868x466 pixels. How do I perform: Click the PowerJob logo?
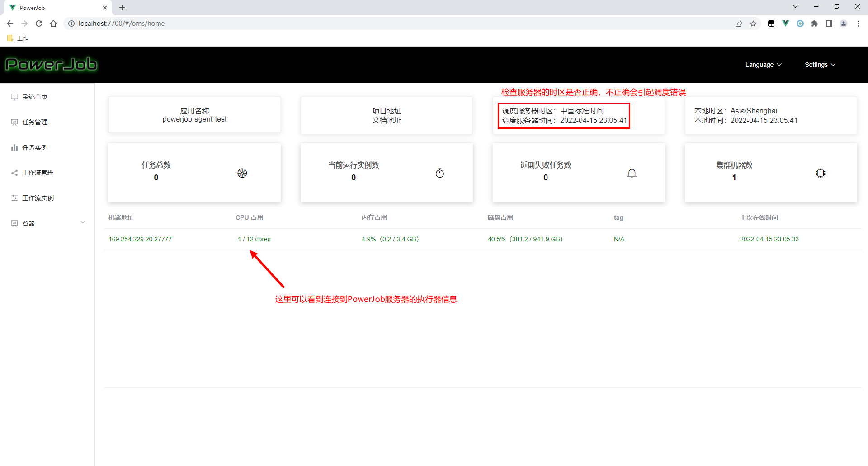tap(51, 64)
